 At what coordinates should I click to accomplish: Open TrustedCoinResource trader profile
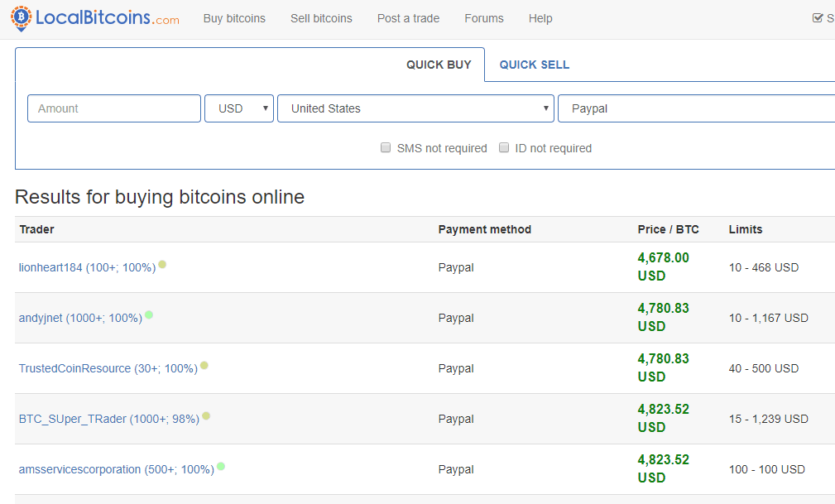(x=108, y=368)
